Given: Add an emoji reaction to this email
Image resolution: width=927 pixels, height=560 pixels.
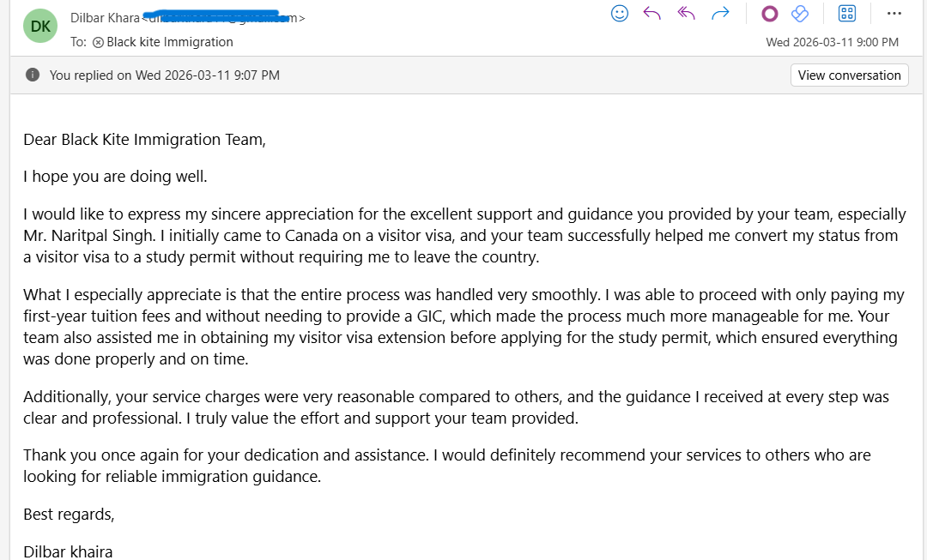Looking at the screenshot, I should [620, 13].
